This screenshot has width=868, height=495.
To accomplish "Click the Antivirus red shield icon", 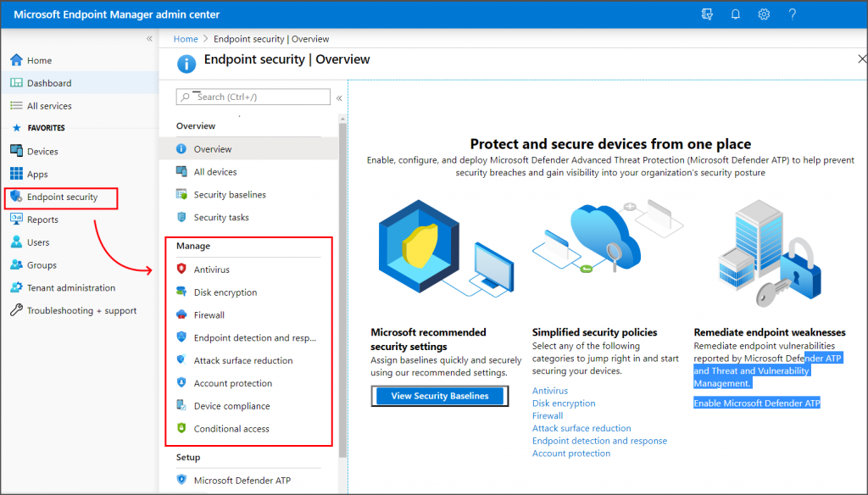I will pyautogui.click(x=181, y=269).
